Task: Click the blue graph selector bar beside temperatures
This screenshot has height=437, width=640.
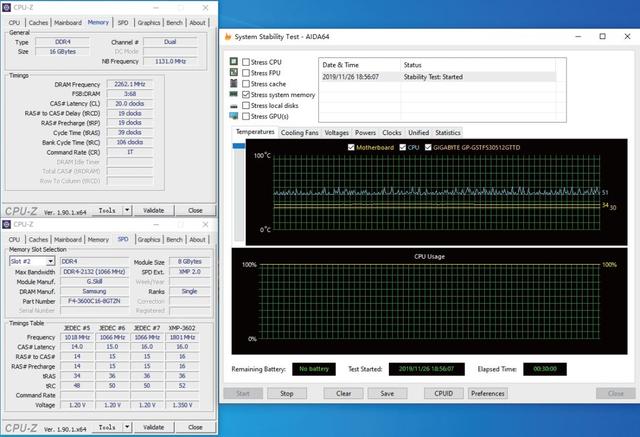Action: (x=238, y=146)
